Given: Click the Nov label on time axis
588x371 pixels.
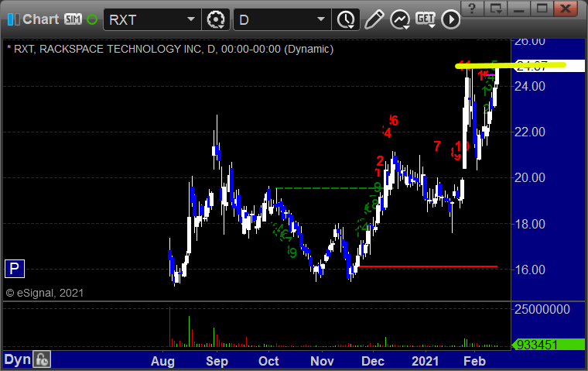Looking at the screenshot, I should [322, 361].
